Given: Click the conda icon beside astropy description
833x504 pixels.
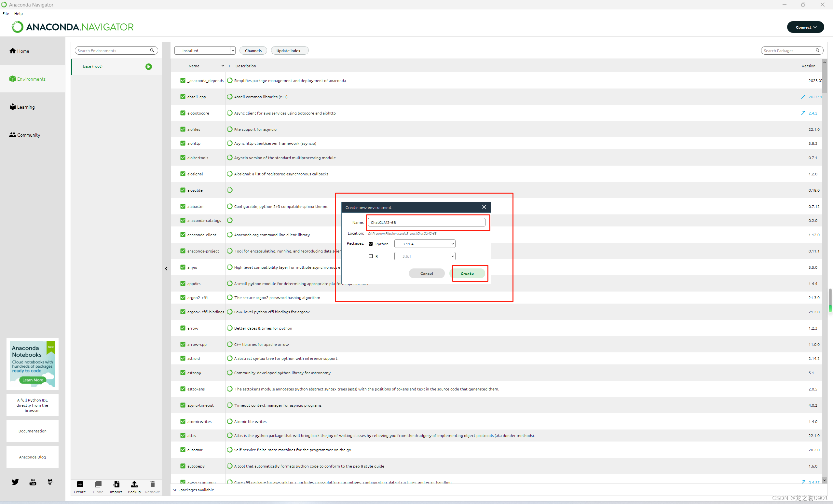Looking at the screenshot, I should [x=229, y=373].
